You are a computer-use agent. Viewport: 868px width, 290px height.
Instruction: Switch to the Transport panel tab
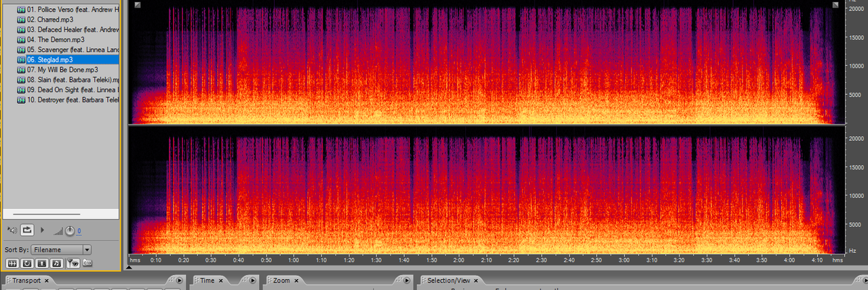(26, 281)
